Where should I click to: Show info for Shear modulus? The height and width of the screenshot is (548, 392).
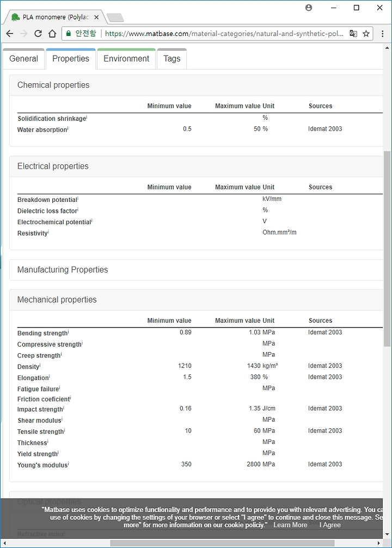[x=62, y=418]
